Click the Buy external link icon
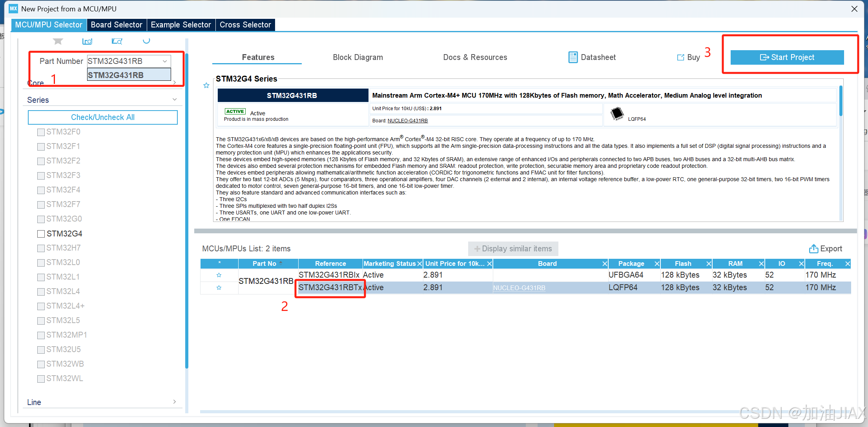The width and height of the screenshot is (868, 427). pyautogui.click(x=680, y=57)
